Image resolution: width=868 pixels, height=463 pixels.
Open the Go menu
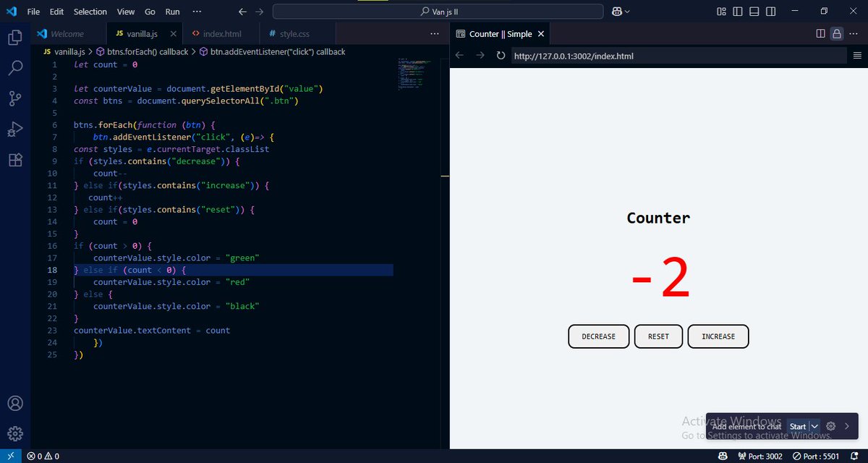pyautogui.click(x=150, y=12)
